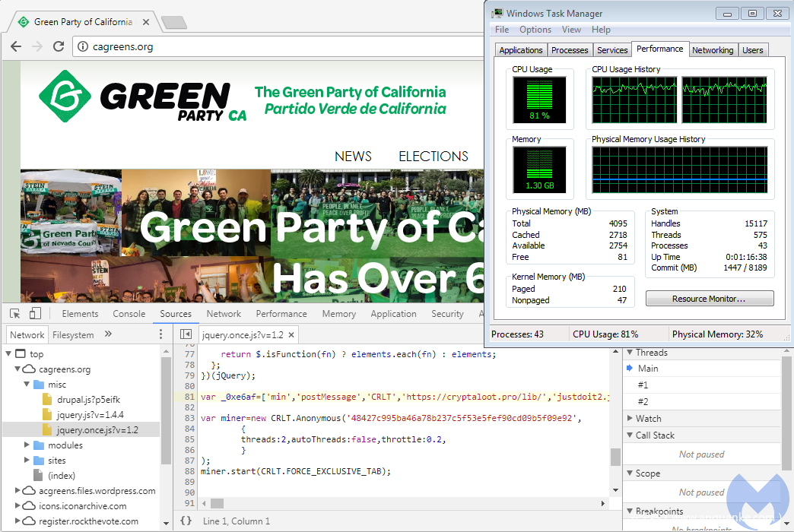Open the Options menu in Task Manager
Screen dimensions: 794x532
click(535, 30)
